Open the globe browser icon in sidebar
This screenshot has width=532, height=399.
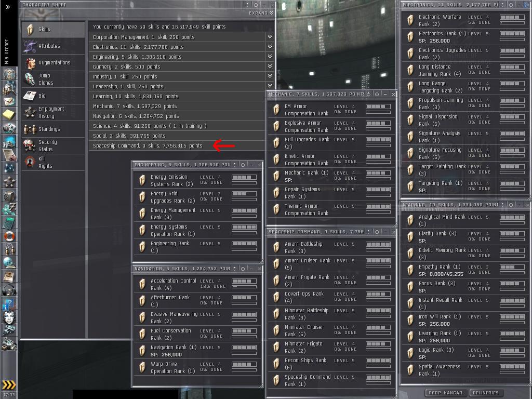tap(9, 263)
